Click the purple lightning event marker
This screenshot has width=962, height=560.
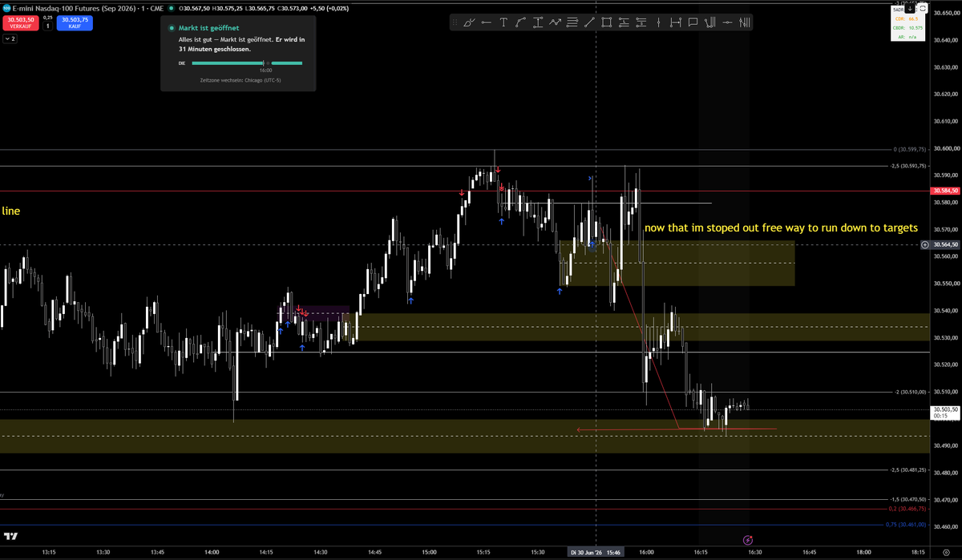pos(747,541)
